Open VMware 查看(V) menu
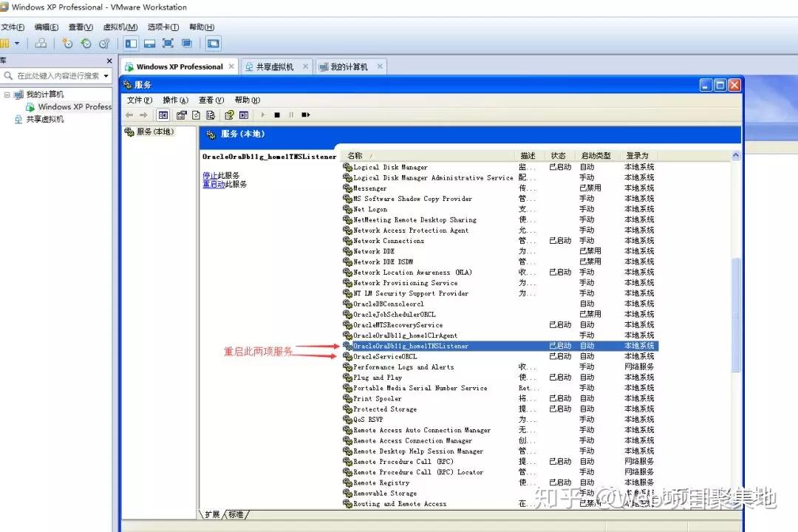798x532 pixels. 81,27
